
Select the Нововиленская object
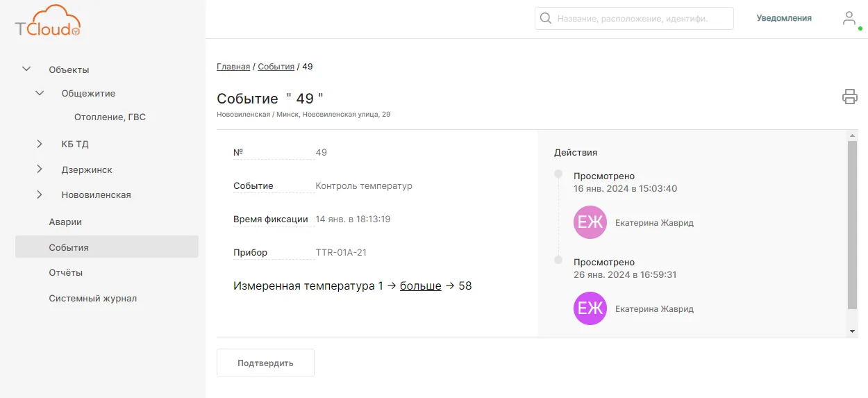click(96, 195)
